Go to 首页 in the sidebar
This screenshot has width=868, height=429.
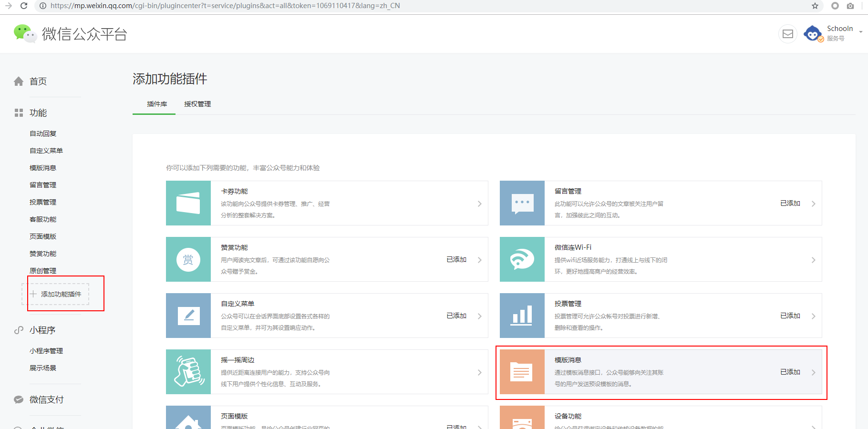(38, 82)
